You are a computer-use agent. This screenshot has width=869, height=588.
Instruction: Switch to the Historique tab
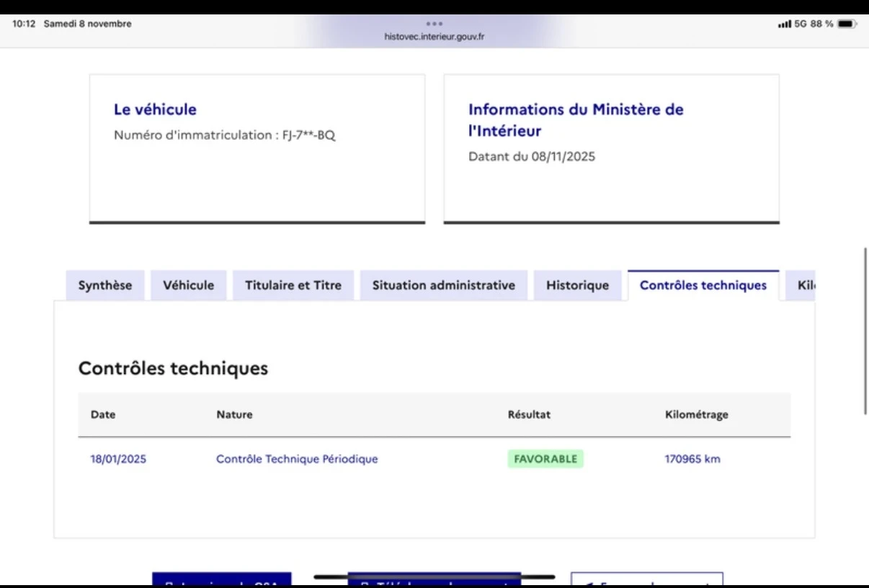coord(577,285)
